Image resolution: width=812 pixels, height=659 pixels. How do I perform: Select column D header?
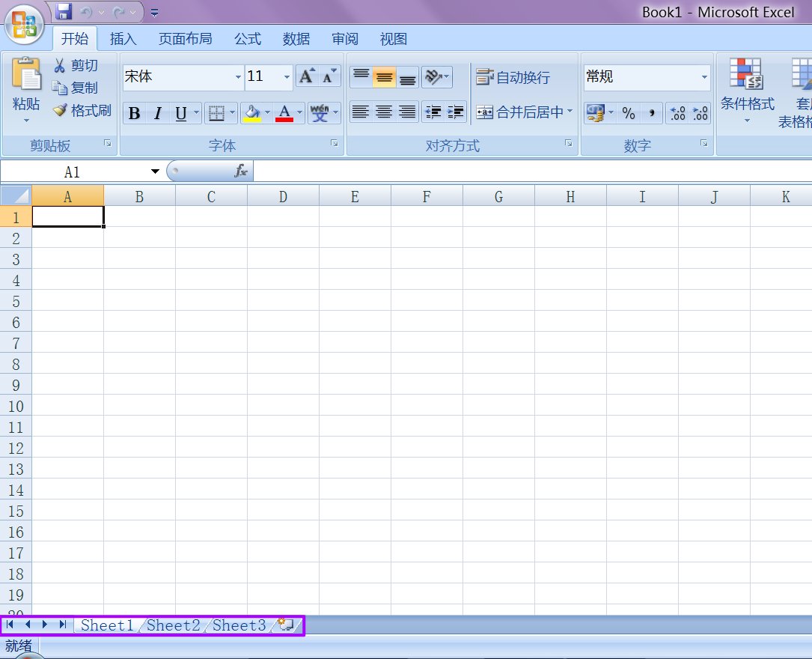[283, 197]
